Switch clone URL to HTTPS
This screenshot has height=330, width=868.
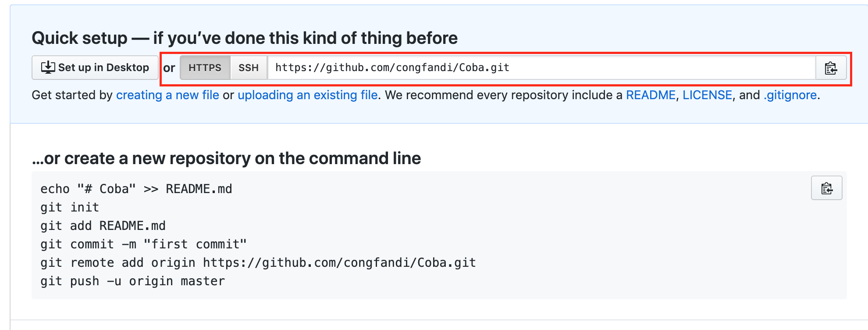click(205, 68)
